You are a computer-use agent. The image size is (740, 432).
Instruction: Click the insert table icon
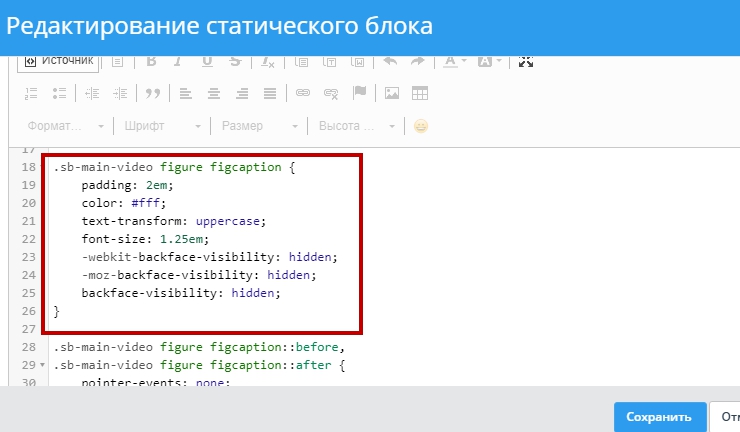click(420, 93)
